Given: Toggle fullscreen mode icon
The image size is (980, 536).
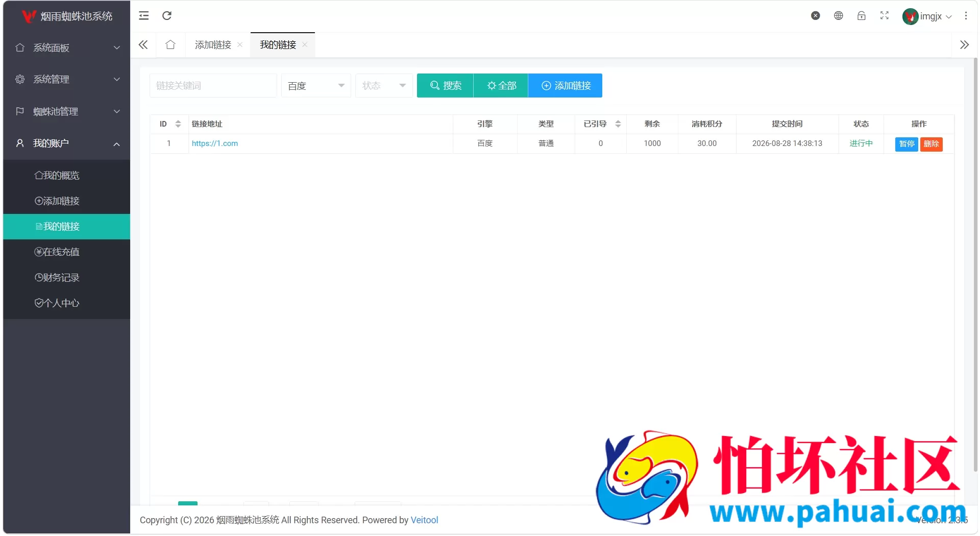Looking at the screenshot, I should [x=885, y=16].
